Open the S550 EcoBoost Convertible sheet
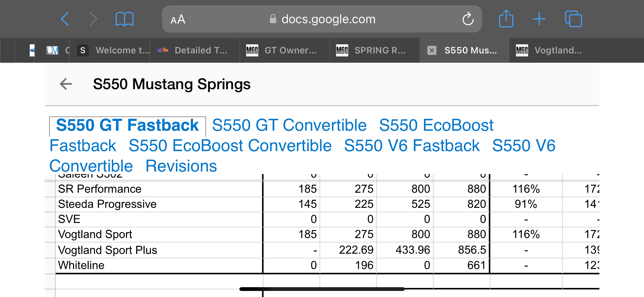Image resolution: width=644 pixels, height=297 pixels. [x=230, y=146]
